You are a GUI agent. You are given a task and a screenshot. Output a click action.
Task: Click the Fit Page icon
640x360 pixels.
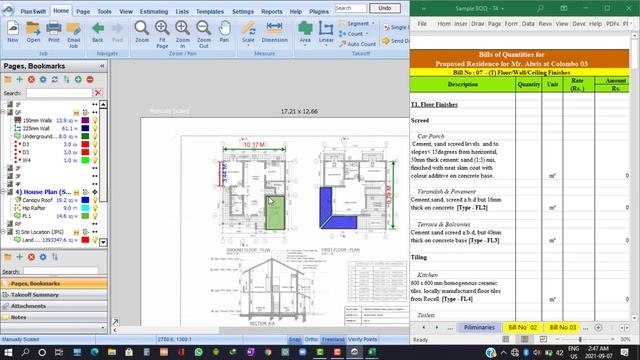(x=162, y=34)
